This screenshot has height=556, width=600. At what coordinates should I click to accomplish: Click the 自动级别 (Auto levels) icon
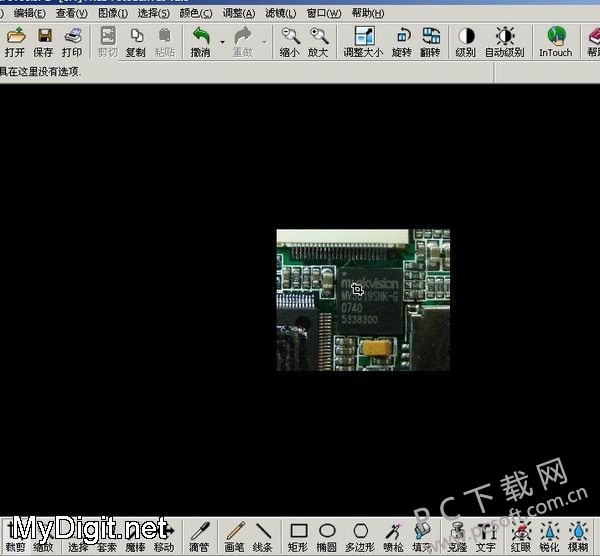pyautogui.click(x=505, y=36)
